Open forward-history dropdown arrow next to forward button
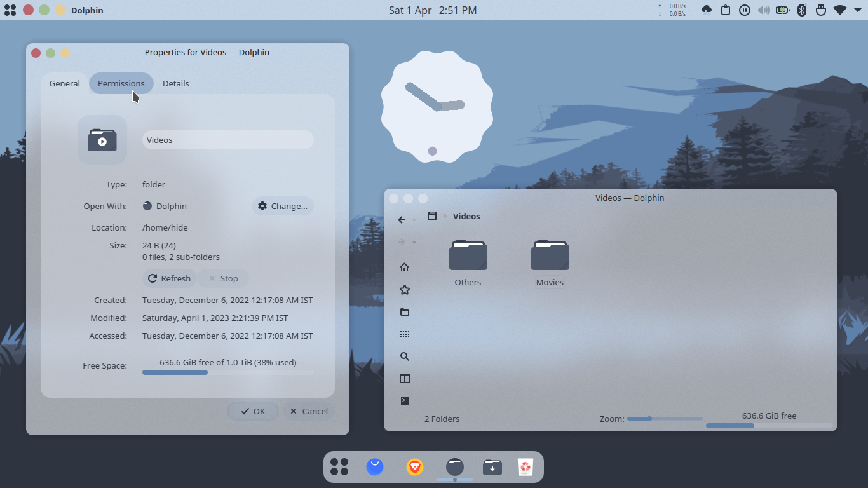Screen dimensions: 868x488 (414, 243)
